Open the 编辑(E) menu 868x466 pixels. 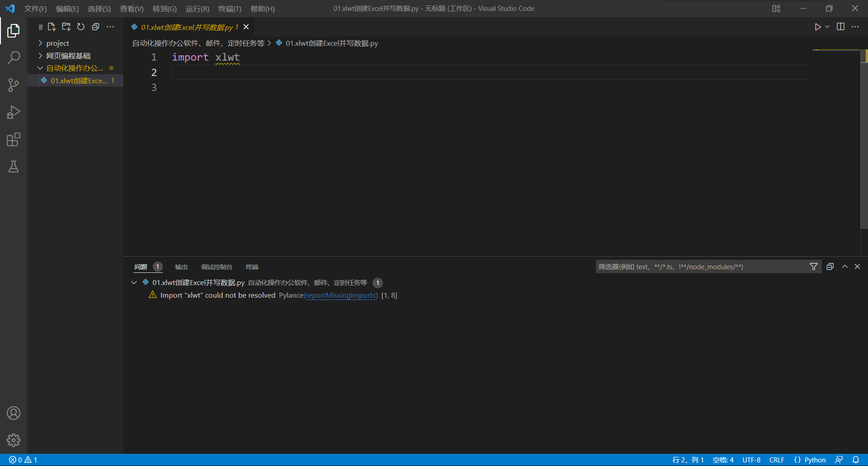coord(67,9)
